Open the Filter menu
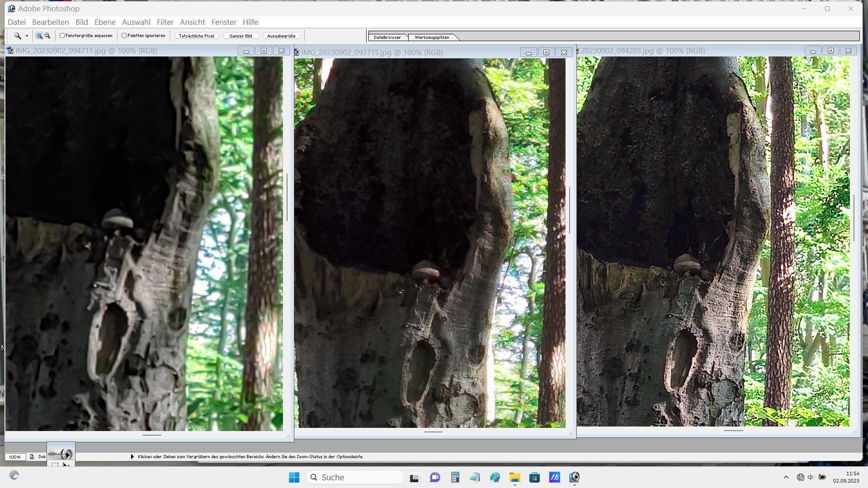 [165, 22]
